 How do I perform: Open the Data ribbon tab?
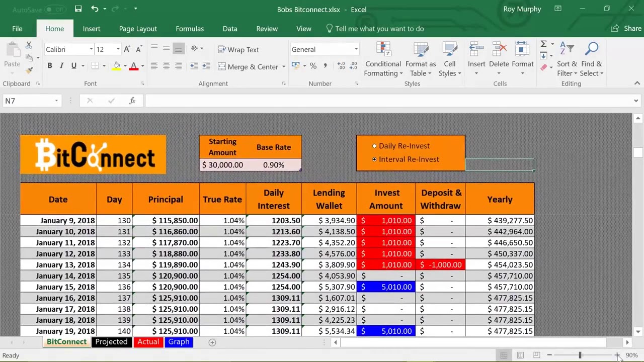point(230,29)
